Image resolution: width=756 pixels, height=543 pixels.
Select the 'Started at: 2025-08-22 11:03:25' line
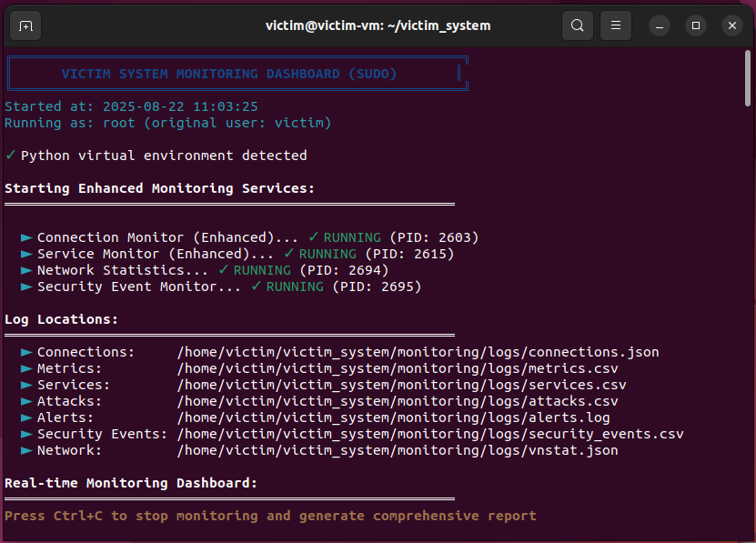131,106
